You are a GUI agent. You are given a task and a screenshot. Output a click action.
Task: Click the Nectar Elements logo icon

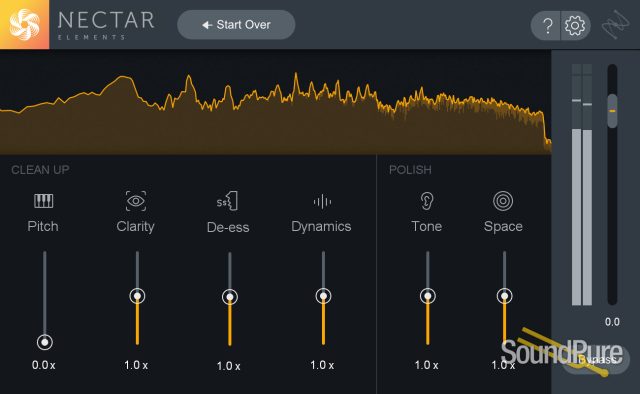click(24, 24)
